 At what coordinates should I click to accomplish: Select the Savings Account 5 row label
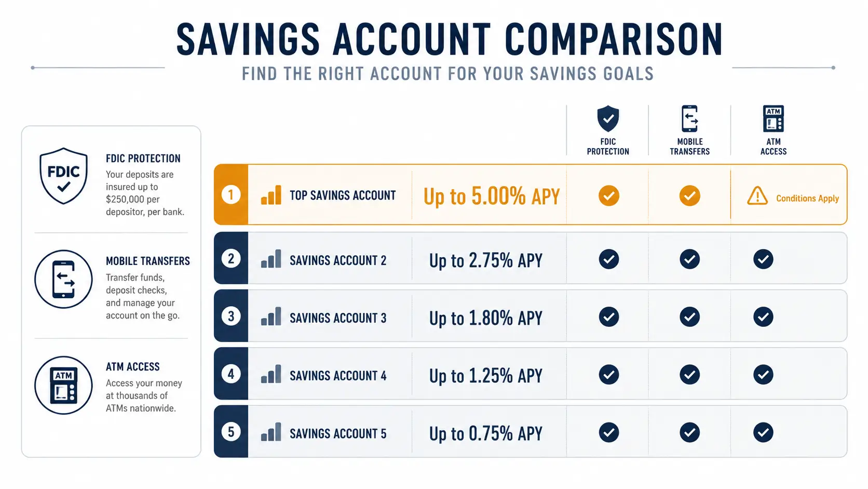click(x=338, y=433)
